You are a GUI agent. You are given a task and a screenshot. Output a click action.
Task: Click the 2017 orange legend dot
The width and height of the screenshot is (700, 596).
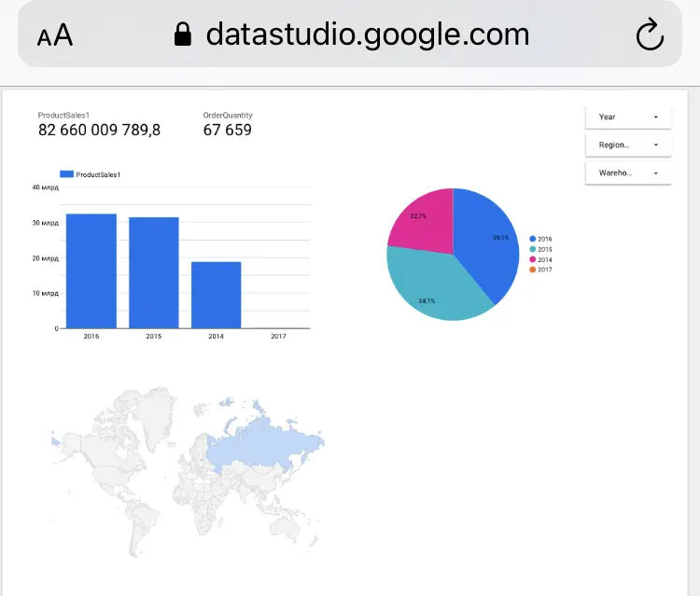pos(532,270)
